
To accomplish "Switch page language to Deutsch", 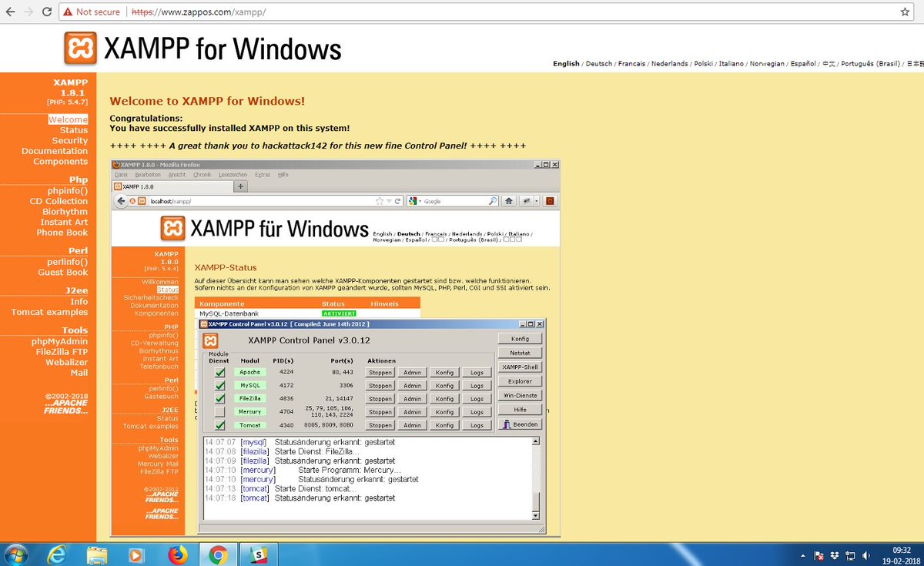I will pos(599,64).
